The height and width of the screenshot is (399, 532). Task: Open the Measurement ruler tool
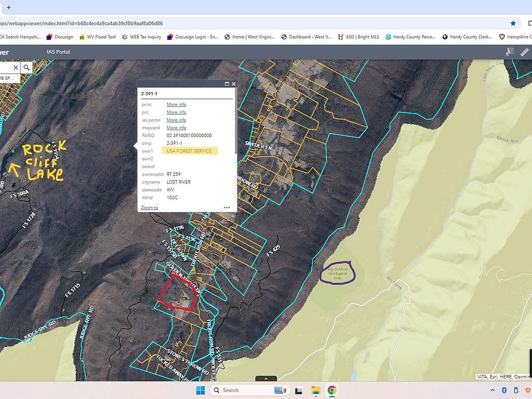pos(524,52)
